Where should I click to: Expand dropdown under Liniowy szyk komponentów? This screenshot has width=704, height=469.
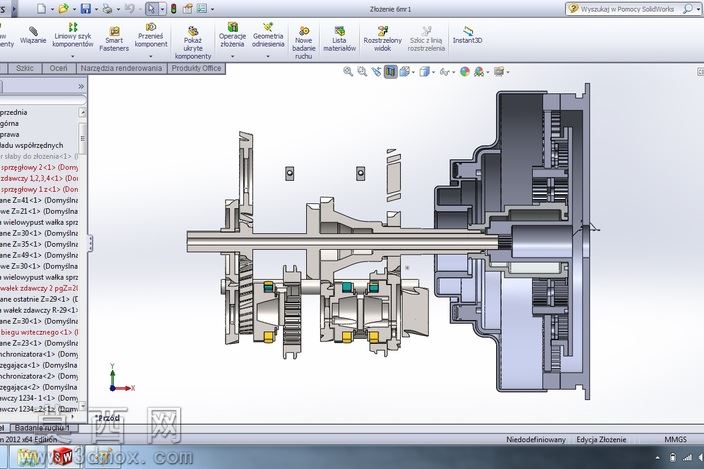[73, 57]
